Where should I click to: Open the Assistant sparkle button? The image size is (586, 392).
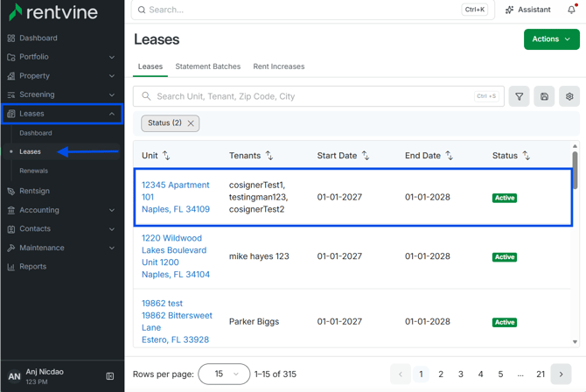coord(527,10)
